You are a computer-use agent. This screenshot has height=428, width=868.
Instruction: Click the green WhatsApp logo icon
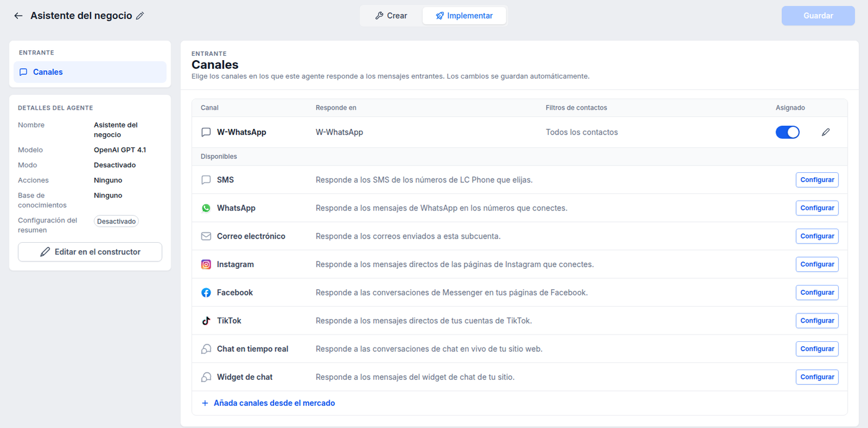(206, 208)
